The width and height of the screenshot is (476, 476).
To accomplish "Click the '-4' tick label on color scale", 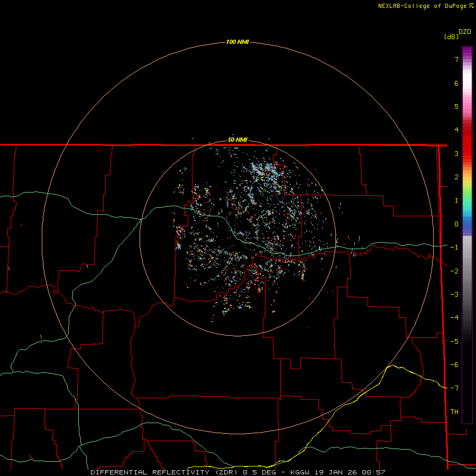I will [x=454, y=318].
